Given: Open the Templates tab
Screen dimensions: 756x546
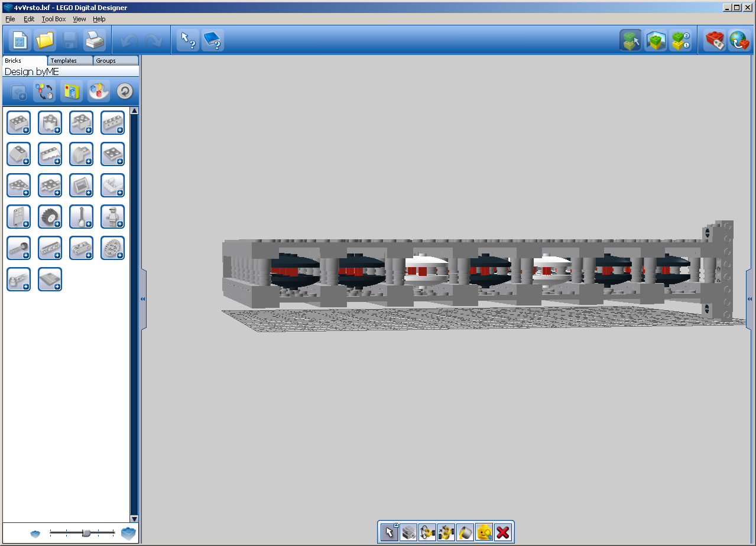Looking at the screenshot, I should (70, 60).
